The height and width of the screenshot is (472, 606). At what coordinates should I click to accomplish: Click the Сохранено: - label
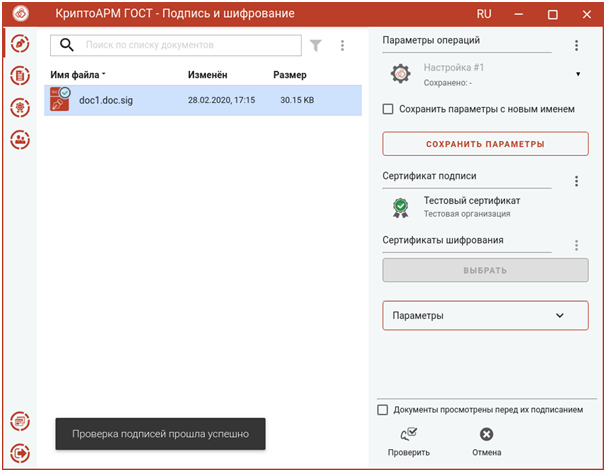click(448, 83)
